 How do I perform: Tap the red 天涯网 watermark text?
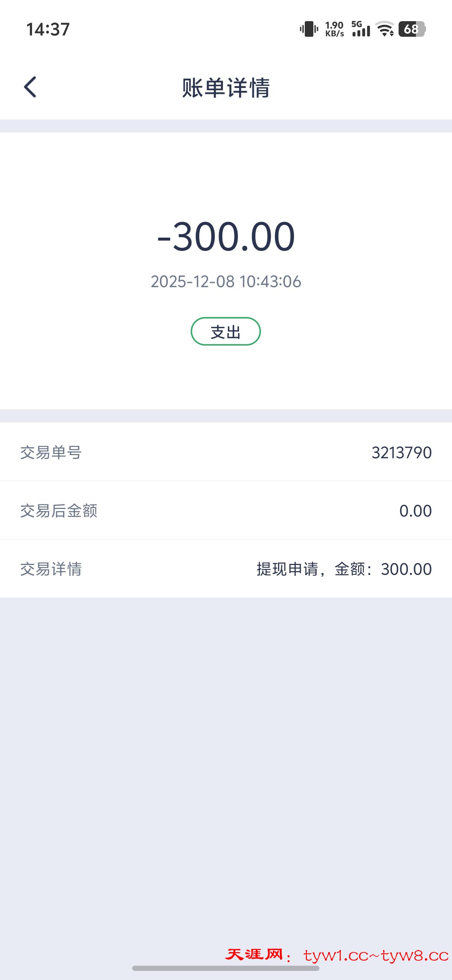point(254,955)
